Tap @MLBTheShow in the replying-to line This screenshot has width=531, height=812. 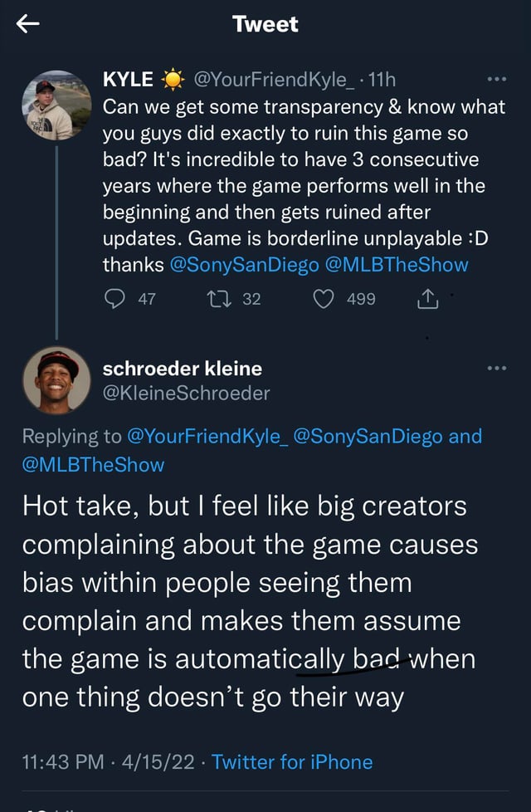pyautogui.click(x=93, y=464)
